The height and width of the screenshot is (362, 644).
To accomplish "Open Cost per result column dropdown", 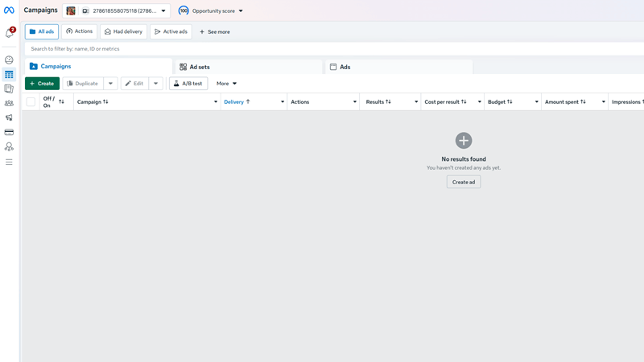I will pyautogui.click(x=479, y=102).
